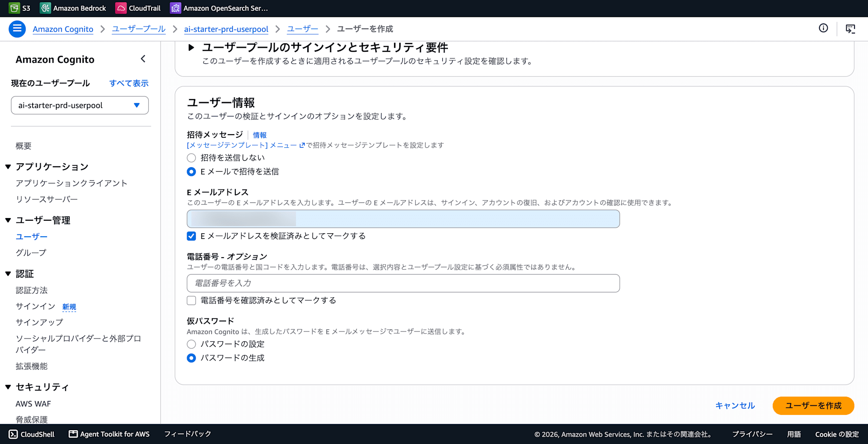Go to ai-starter-prd-userpool breadcrumb link
This screenshot has height=444, width=868.
coord(226,29)
